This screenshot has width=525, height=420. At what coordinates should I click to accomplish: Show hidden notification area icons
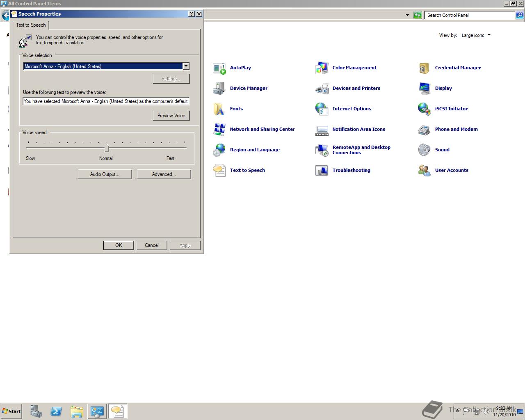(458, 411)
